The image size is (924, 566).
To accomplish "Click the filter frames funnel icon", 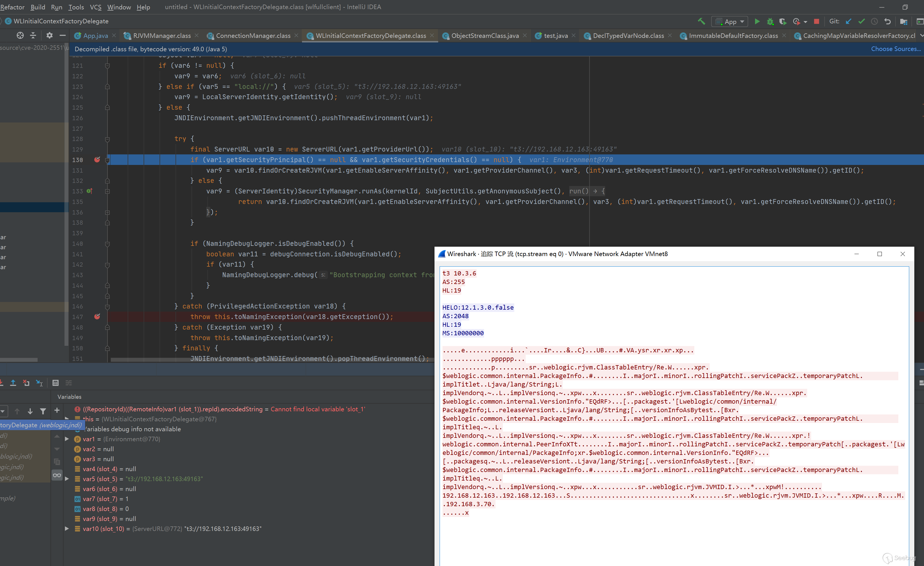I will tap(43, 411).
